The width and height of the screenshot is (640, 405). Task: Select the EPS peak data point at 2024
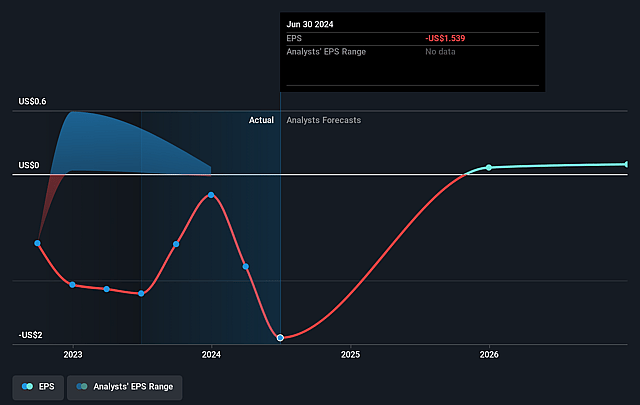[x=211, y=195]
